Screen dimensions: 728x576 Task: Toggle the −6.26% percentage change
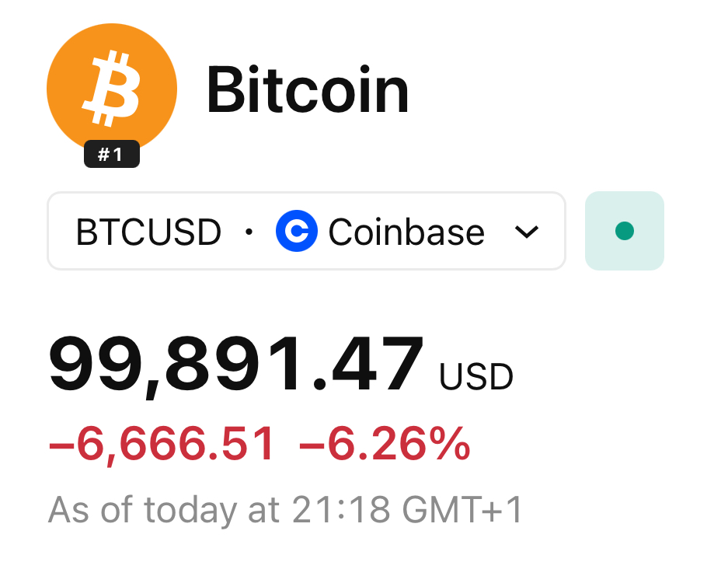click(x=385, y=445)
